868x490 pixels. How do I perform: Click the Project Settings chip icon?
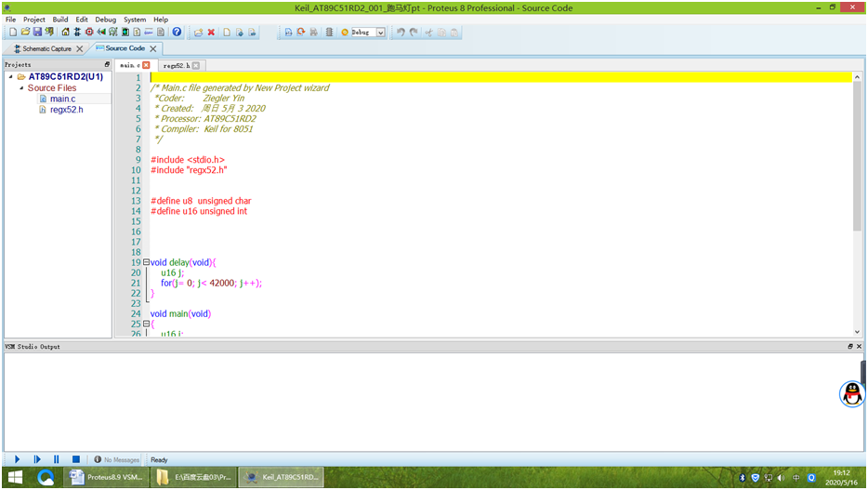329,33
